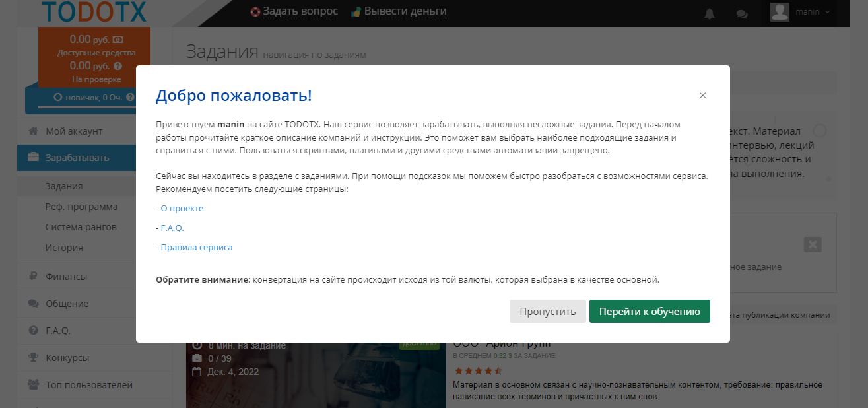Screen dimensions: 868x408
Task: Click question icon for sidebar F.A.Q.
Action: point(33,331)
